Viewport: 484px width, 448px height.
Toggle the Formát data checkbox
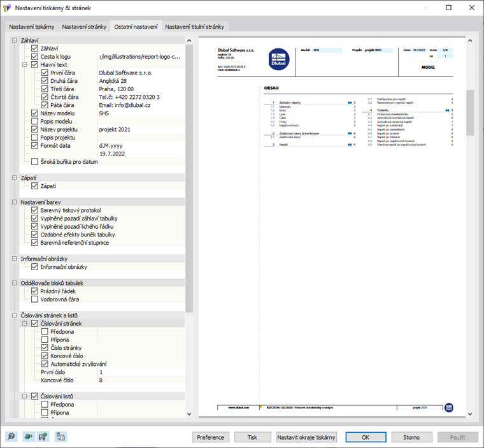click(34, 145)
